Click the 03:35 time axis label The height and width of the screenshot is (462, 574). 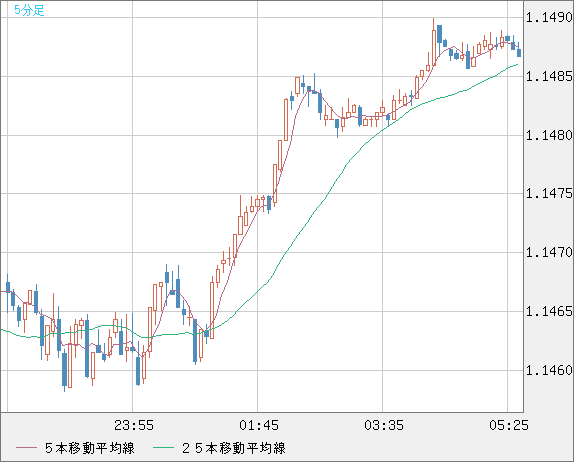click(384, 425)
